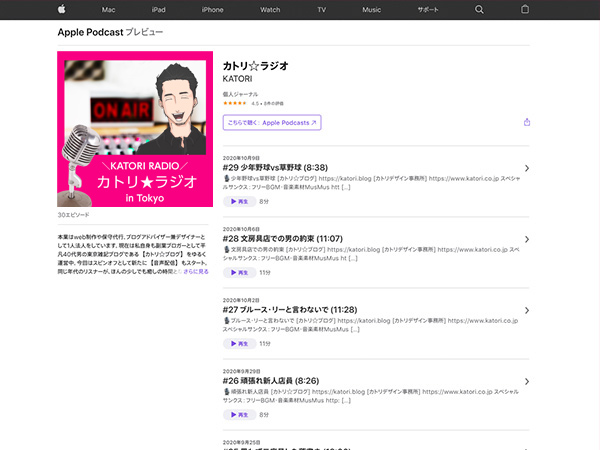Click the こちらで聴く Apple Podcasts button
The width and height of the screenshot is (600, 450).
[x=271, y=123]
